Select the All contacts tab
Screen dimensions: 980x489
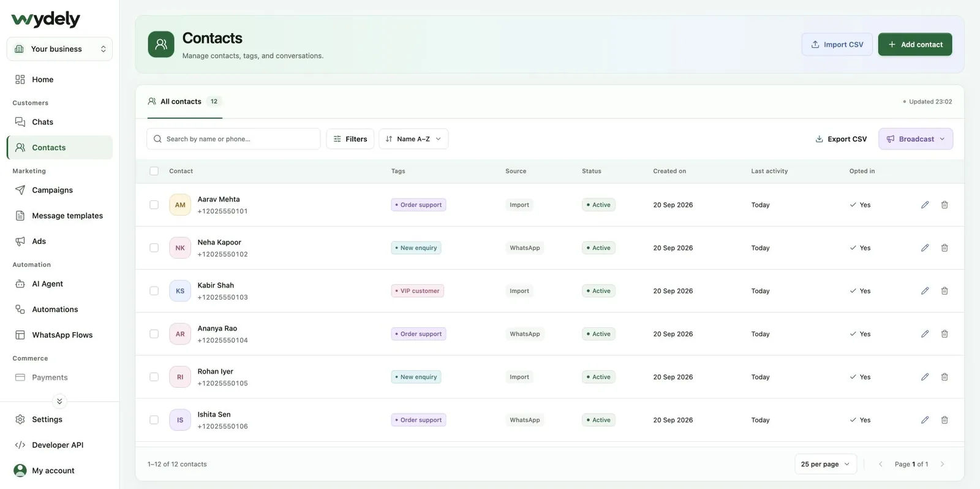[x=184, y=102]
